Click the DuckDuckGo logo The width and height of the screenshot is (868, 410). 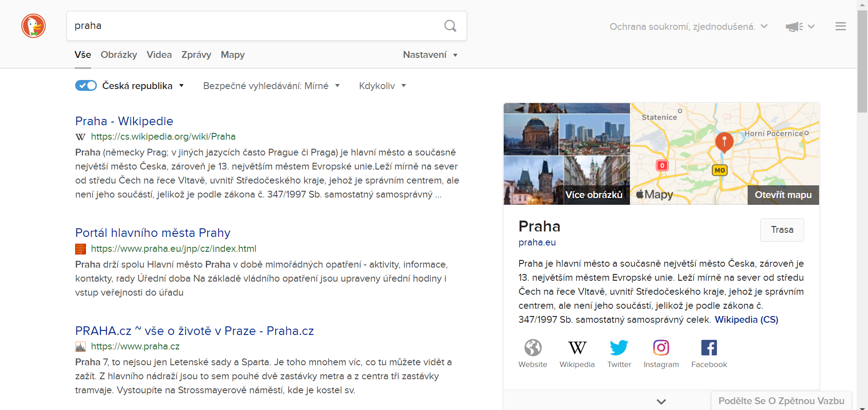(33, 26)
